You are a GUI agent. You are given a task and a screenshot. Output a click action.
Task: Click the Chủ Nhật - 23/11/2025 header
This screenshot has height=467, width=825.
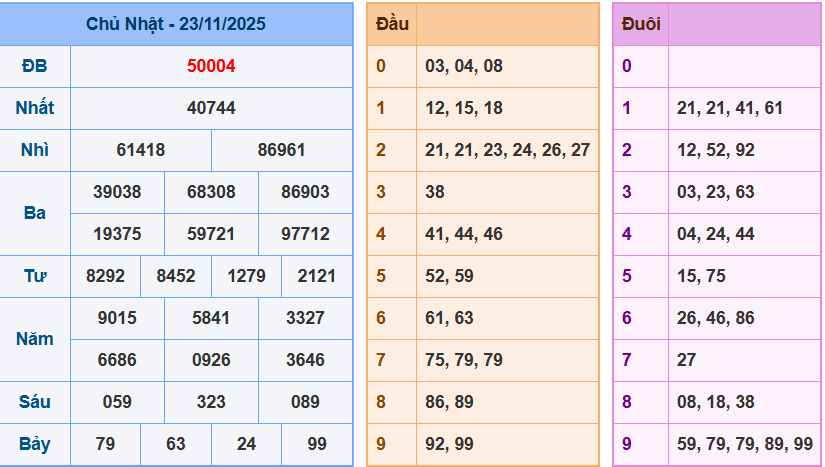tap(176, 24)
